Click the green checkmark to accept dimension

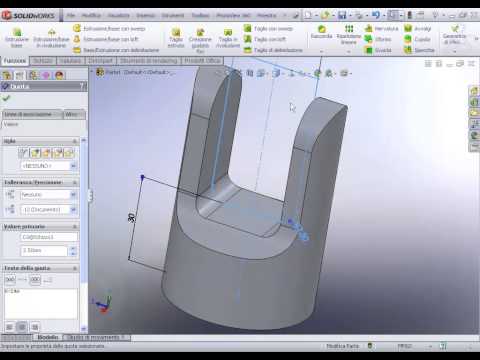6,98
